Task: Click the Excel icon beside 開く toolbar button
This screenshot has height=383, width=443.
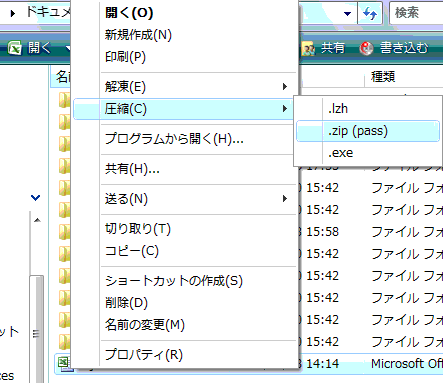Action: (x=14, y=48)
